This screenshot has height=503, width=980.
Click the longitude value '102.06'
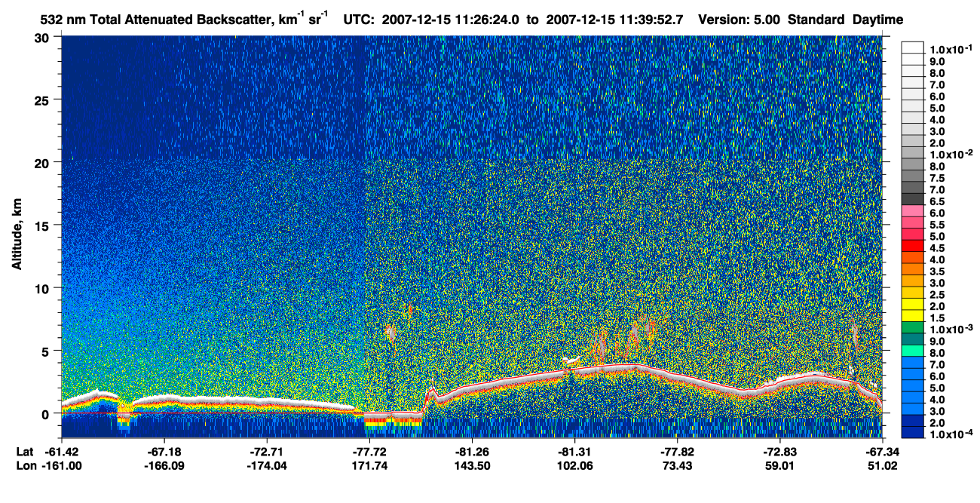click(574, 466)
